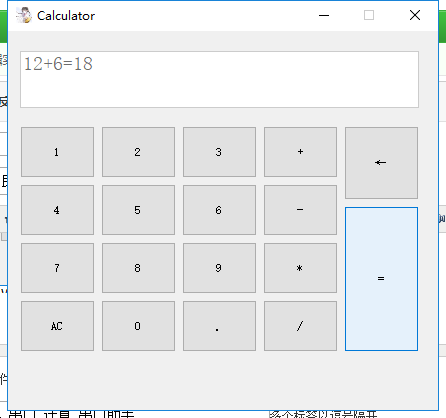Insert a decimal point with the dot button
The width and height of the screenshot is (446, 418).
click(219, 326)
